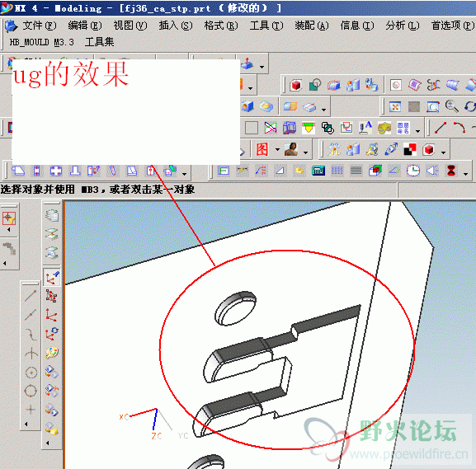Toggle the black-red checkered display icon
The height and width of the screenshot is (469, 476).
410,150
